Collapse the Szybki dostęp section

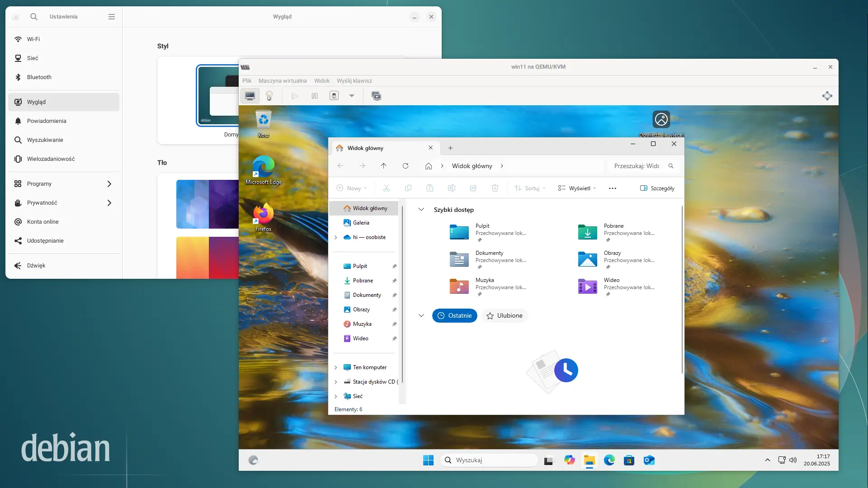(x=421, y=210)
